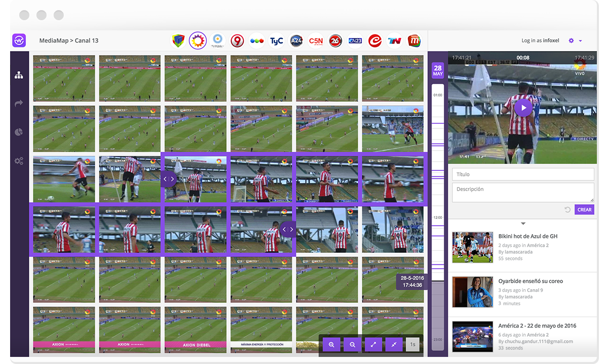Screen dimensions: 607x364
Task: Click the infoxel username link
Action: point(551,40)
